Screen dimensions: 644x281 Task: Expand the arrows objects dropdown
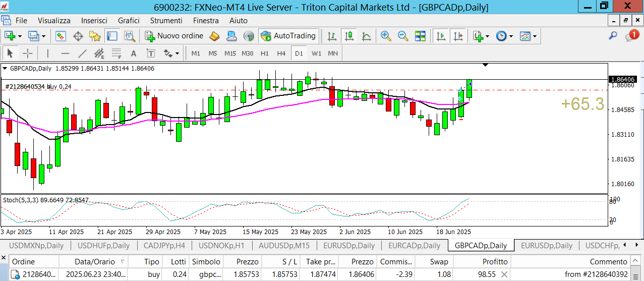pos(178,53)
